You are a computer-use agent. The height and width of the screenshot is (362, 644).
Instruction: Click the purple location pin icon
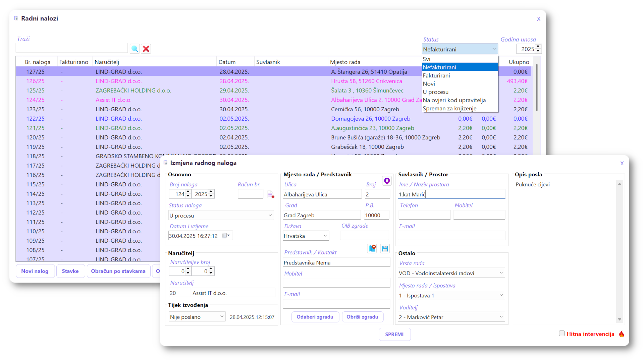pyautogui.click(x=387, y=181)
